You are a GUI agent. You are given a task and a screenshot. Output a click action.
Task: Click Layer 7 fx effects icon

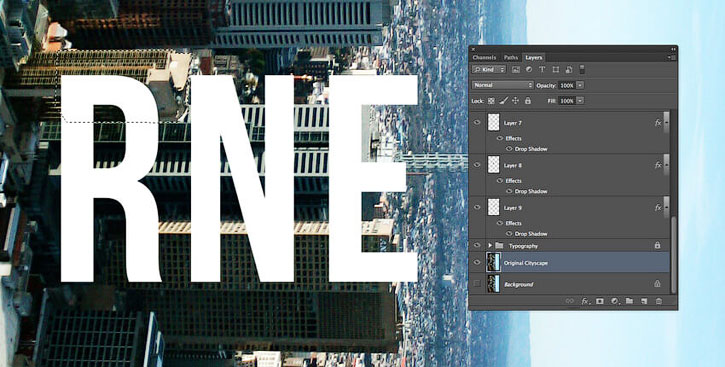pos(658,123)
